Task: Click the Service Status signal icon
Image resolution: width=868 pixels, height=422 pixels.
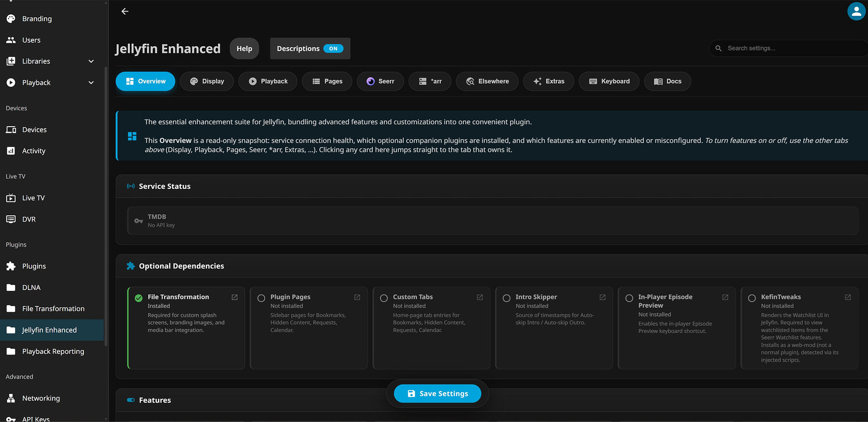Action: [x=131, y=186]
